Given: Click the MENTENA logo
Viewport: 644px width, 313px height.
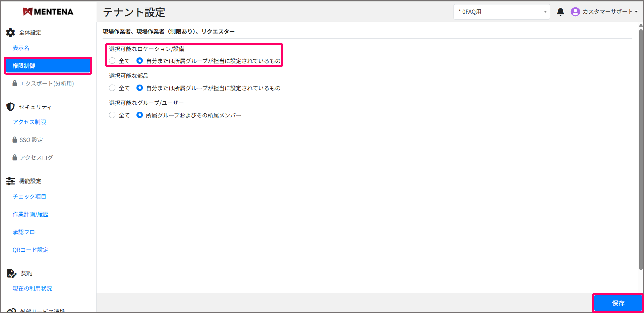Looking at the screenshot, I should pos(48,12).
